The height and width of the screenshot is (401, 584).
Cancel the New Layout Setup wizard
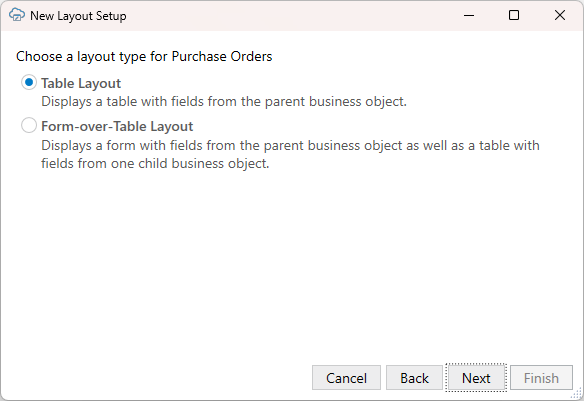[346, 378]
